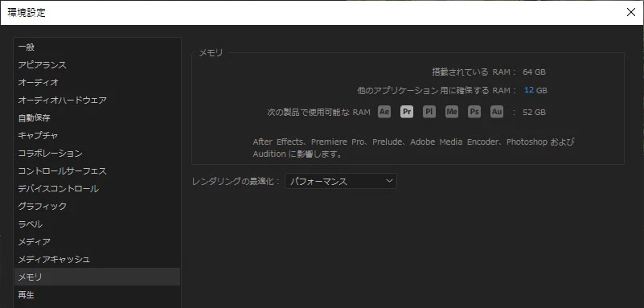The width and height of the screenshot is (644, 308).
Task: Open the レンダリングの最適化 dropdown
Action: point(341,181)
